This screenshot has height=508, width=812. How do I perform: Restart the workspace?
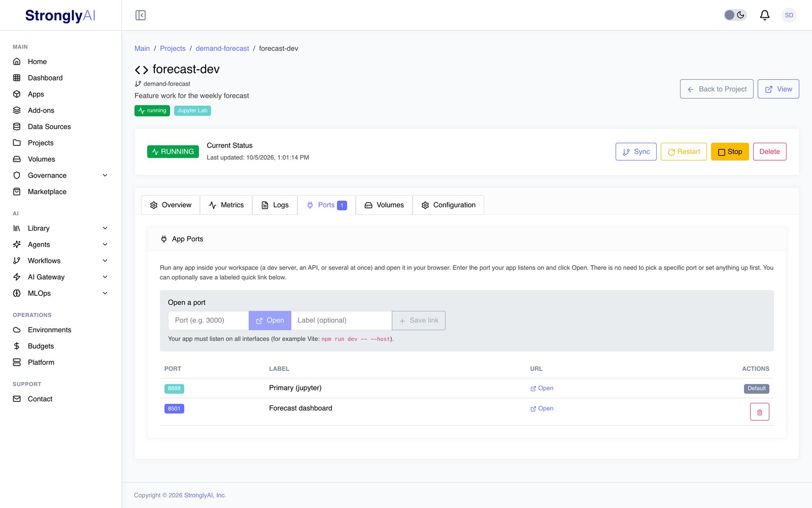coord(684,152)
